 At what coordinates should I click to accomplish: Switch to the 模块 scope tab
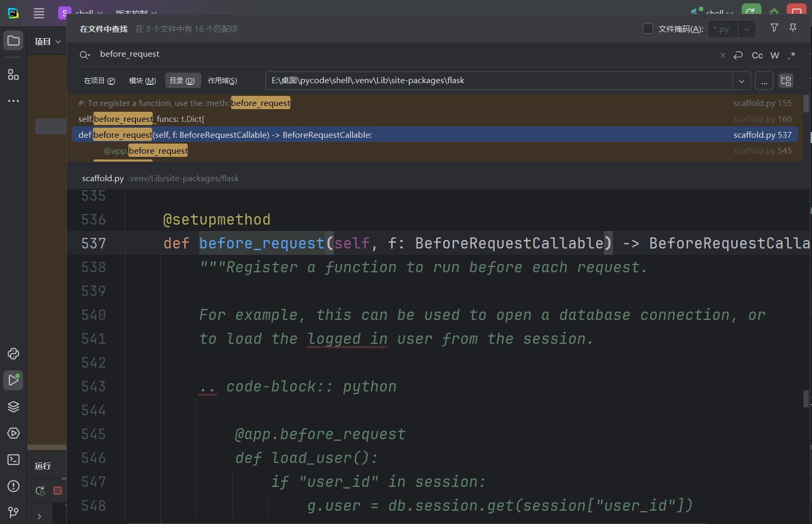pyautogui.click(x=142, y=81)
